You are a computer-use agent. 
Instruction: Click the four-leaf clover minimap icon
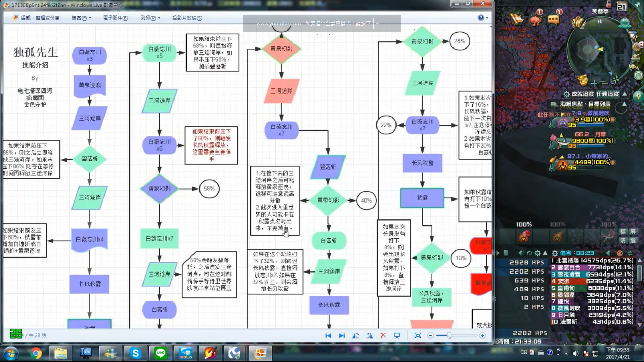(x=615, y=81)
